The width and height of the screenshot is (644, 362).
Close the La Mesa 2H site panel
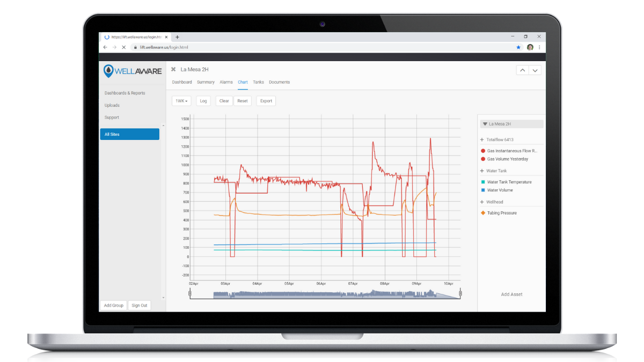173,69
